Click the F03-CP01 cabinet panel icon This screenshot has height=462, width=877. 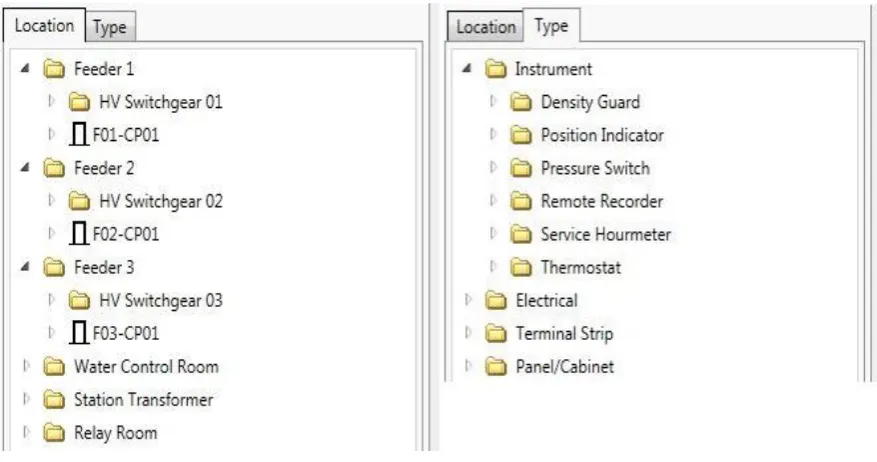78,333
